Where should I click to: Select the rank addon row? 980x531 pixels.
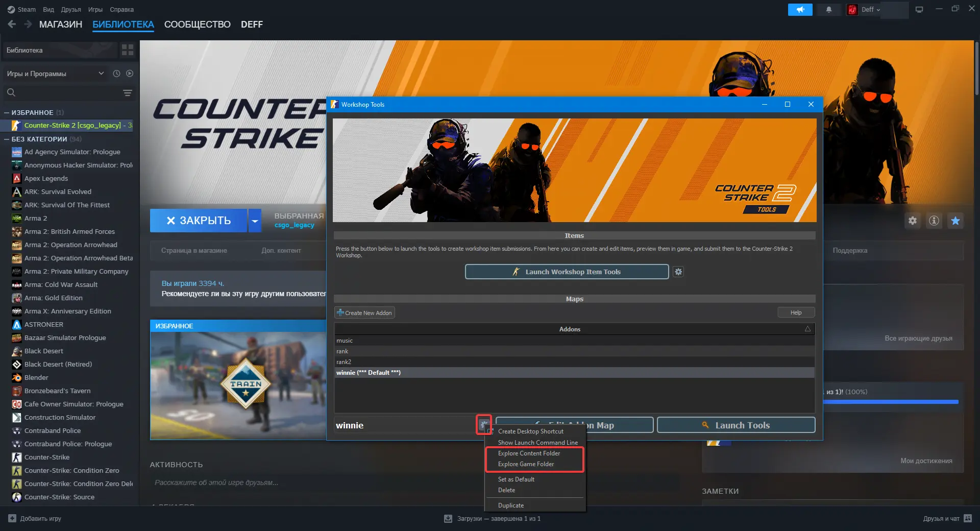[574, 351]
